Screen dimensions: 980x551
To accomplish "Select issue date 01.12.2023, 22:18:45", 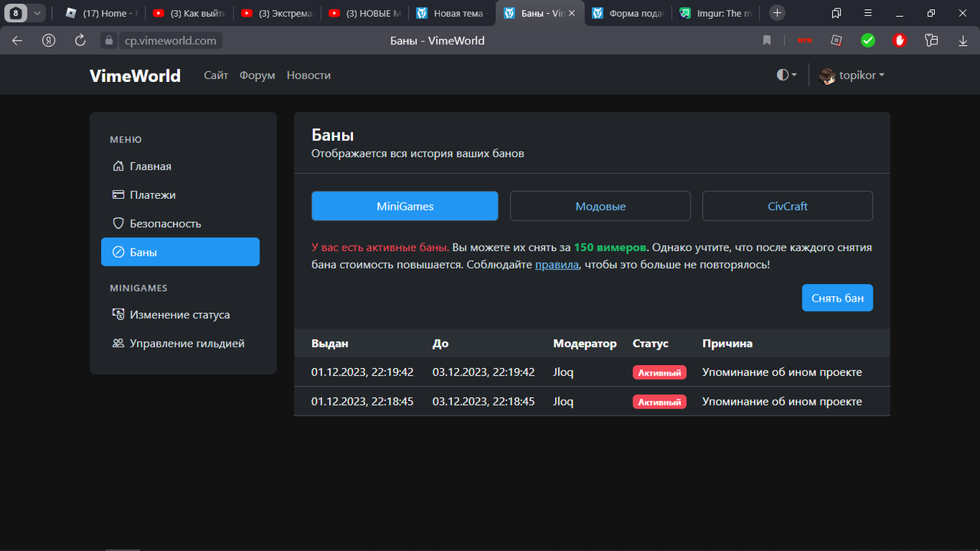I will tap(362, 401).
